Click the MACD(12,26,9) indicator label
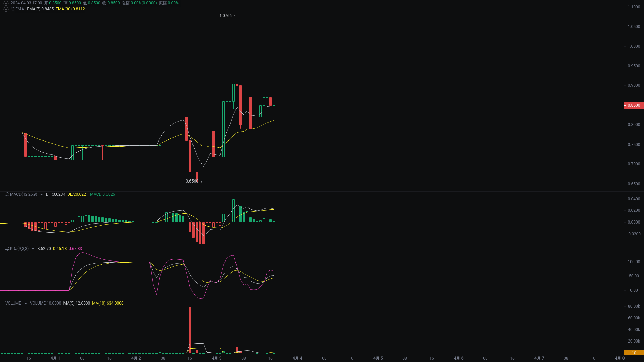Screen dimensions: 644x362 click(24, 194)
